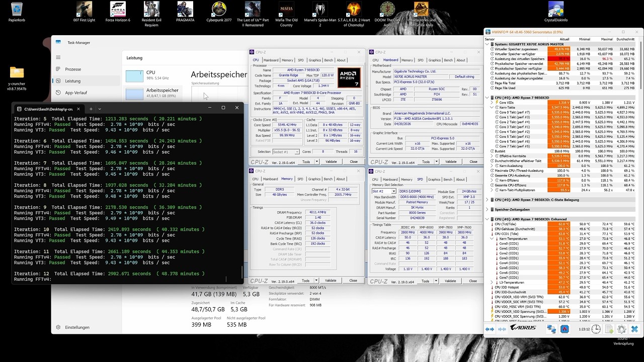Image resolution: width=644 pixels, height=362 pixels.
Task: Collapse Kern-Takte sensor tree
Action: 492,107
